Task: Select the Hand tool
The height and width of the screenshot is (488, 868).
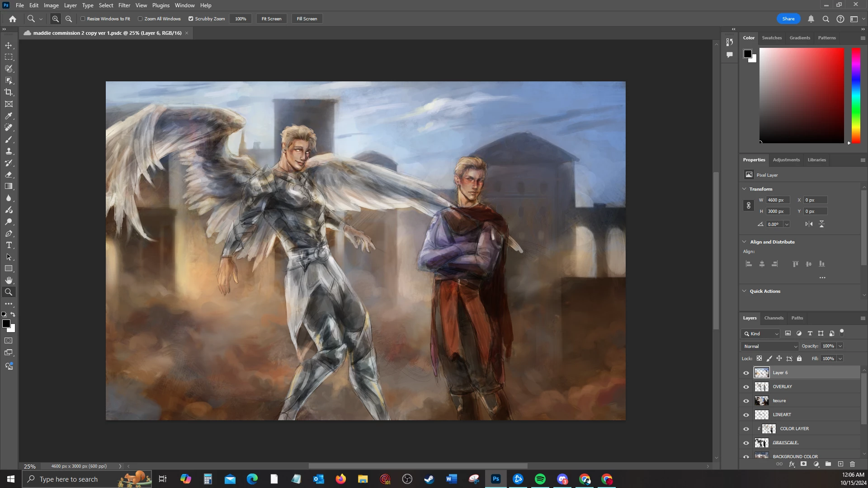Action: click(x=9, y=280)
